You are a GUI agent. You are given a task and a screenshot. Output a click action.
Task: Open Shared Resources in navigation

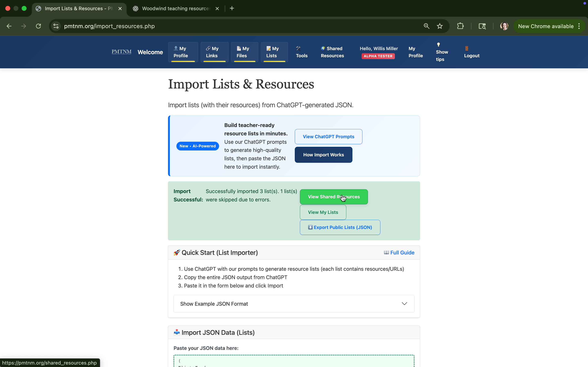tap(332, 52)
